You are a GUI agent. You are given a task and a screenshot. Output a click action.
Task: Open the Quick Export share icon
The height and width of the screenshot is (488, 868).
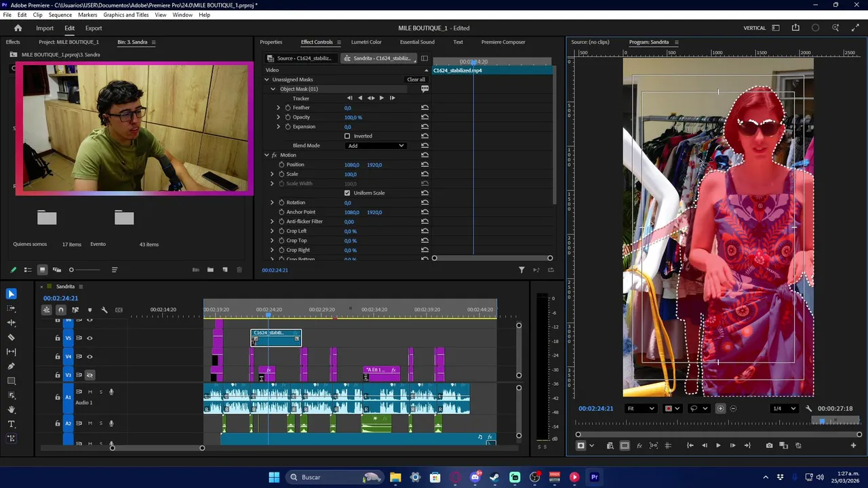pos(795,28)
